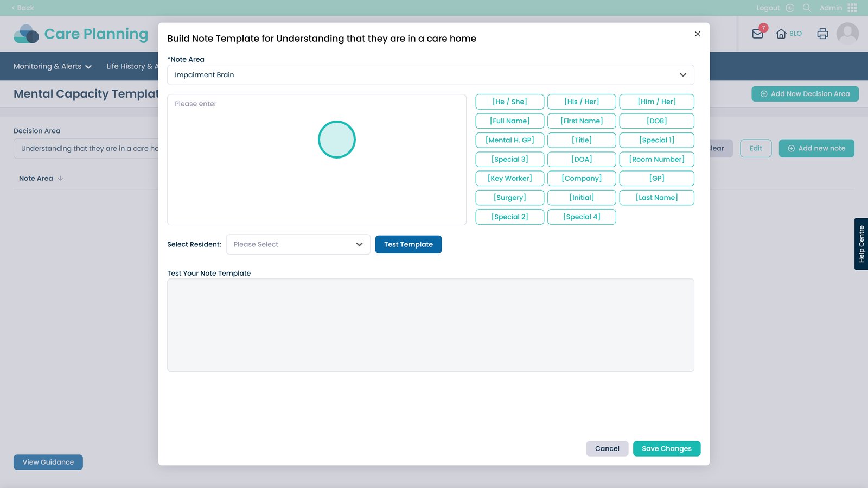Screen dimensions: 868x488
Task: Insert the [Him / Her] placeholder
Action: pos(656,102)
